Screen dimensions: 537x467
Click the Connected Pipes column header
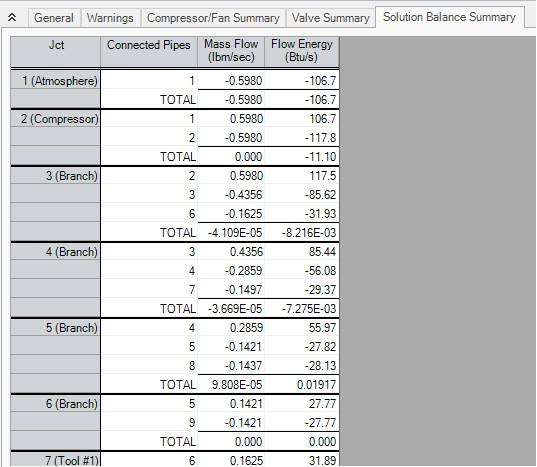tap(149, 52)
